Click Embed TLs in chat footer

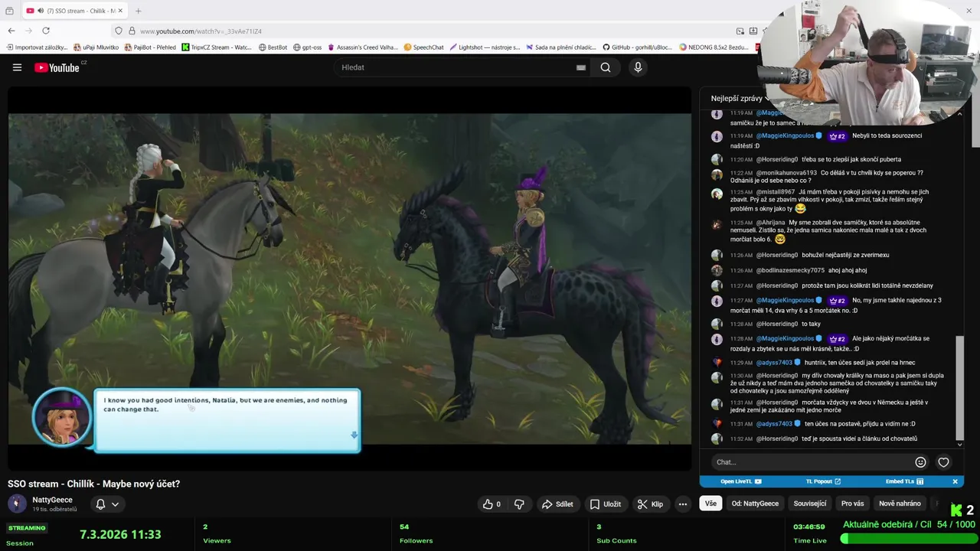(x=904, y=481)
